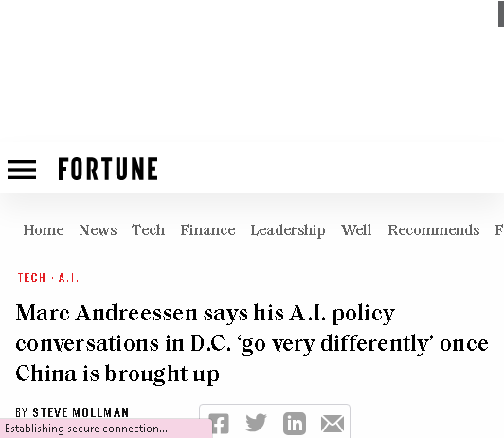Click the partially visible nav item after Recommends
The height and width of the screenshot is (438, 504).
pos(499,230)
